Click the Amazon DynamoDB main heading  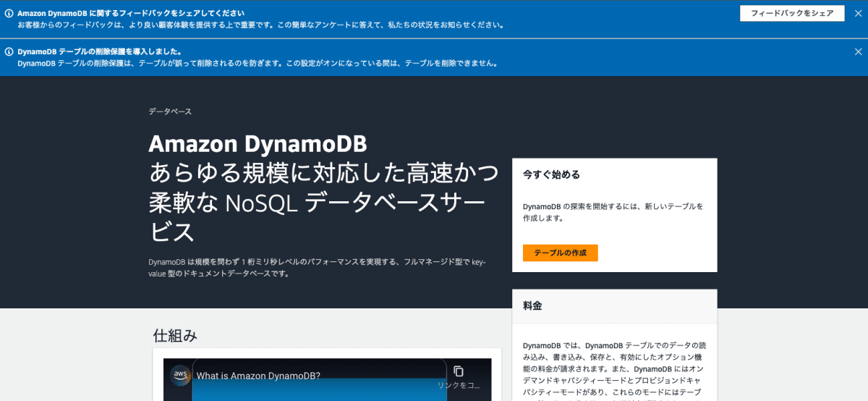pyautogui.click(x=258, y=143)
